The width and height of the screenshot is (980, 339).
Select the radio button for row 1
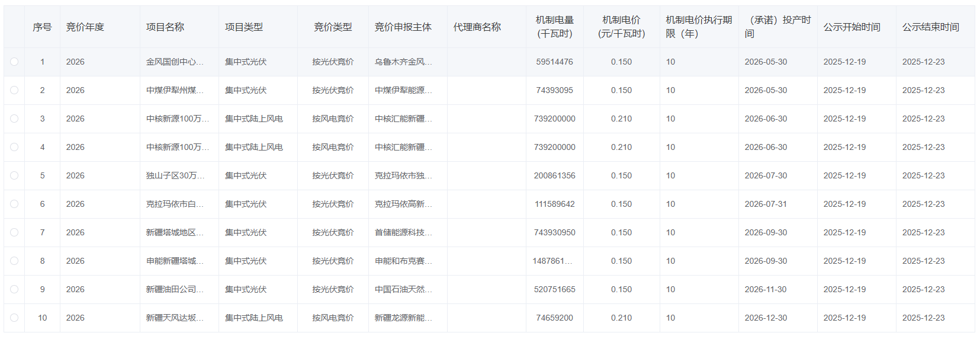click(x=14, y=62)
